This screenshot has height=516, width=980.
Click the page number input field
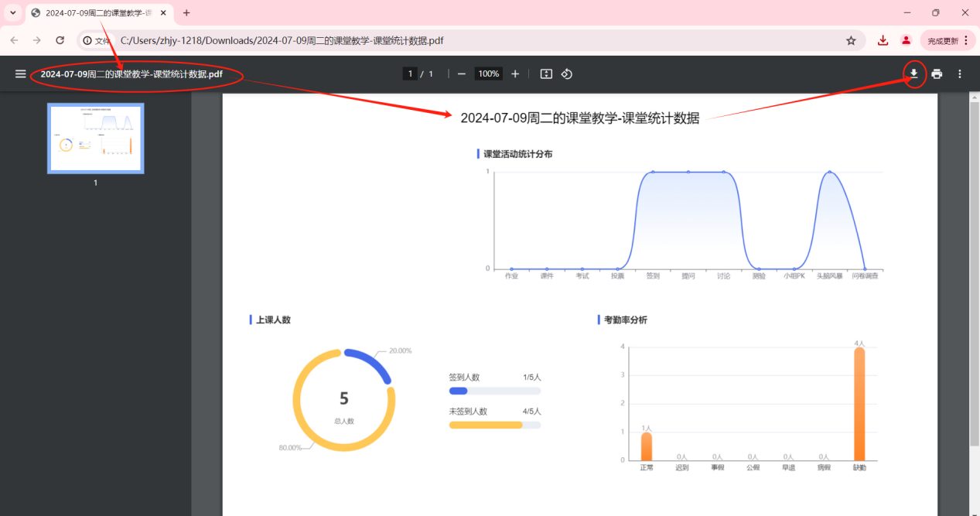(x=409, y=73)
